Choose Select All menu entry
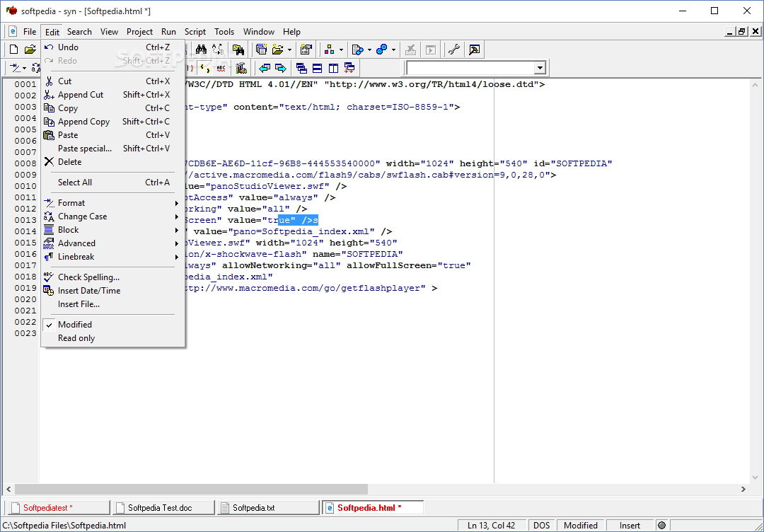Image resolution: width=764 pixels, height=532 pixels. pyautogui.click(x=113, y=183)
